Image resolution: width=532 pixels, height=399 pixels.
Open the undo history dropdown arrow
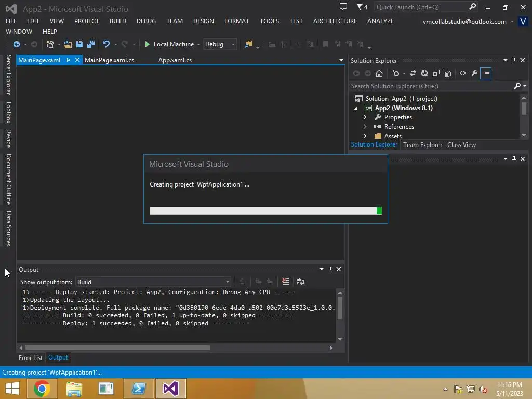point(116,45)
